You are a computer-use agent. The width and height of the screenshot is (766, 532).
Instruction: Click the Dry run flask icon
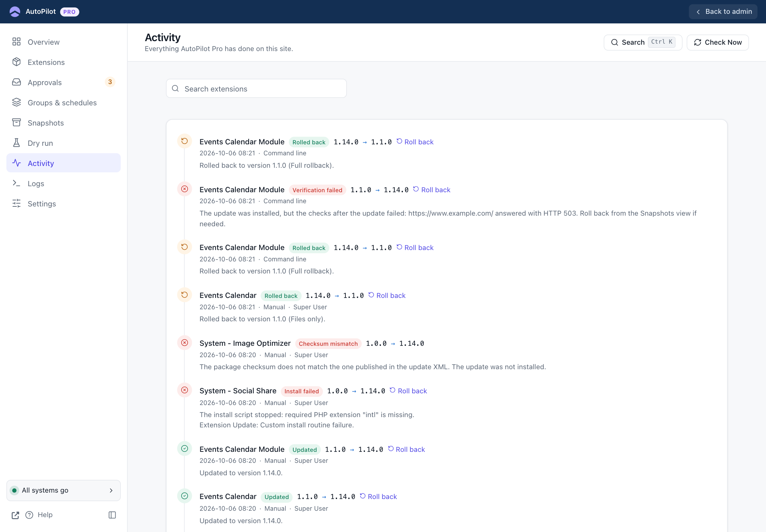coord(16,143)
